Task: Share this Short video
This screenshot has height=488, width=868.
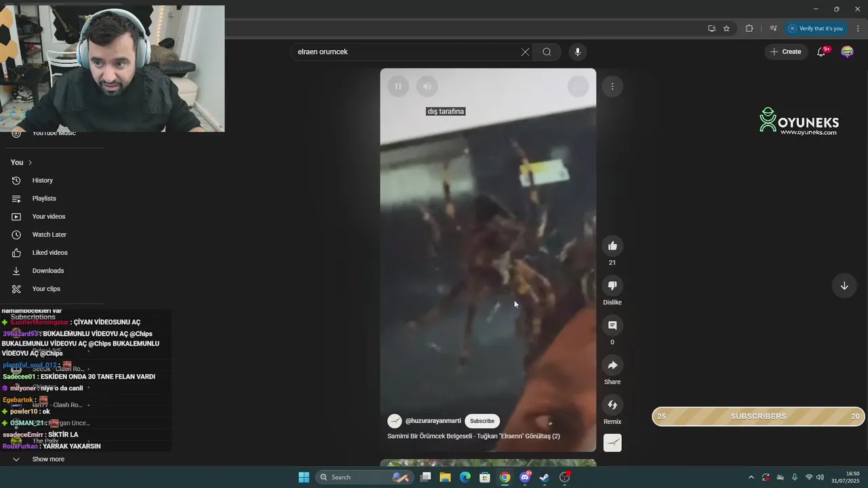Action: pyautogui.click(x=612, y=365)
